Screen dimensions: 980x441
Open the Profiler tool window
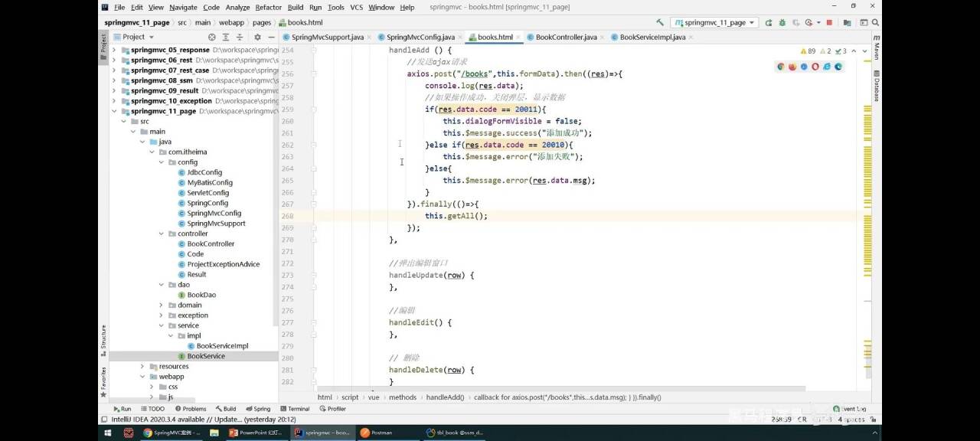[x=332, y=409]
